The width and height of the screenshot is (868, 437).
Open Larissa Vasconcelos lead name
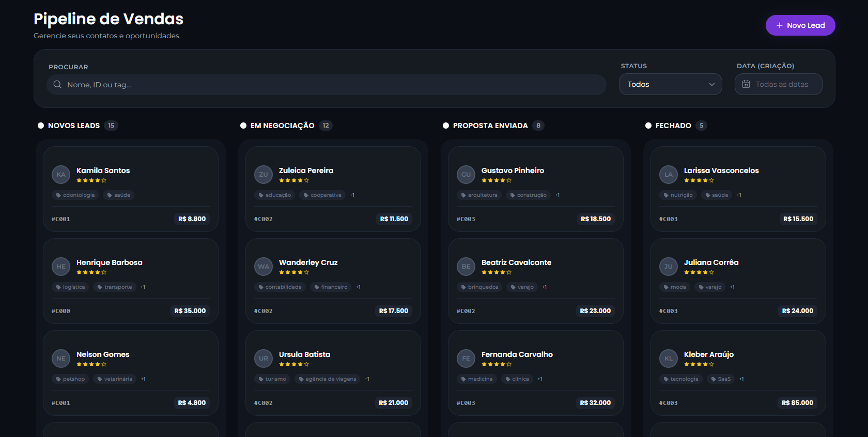click(x=721, y=170)
